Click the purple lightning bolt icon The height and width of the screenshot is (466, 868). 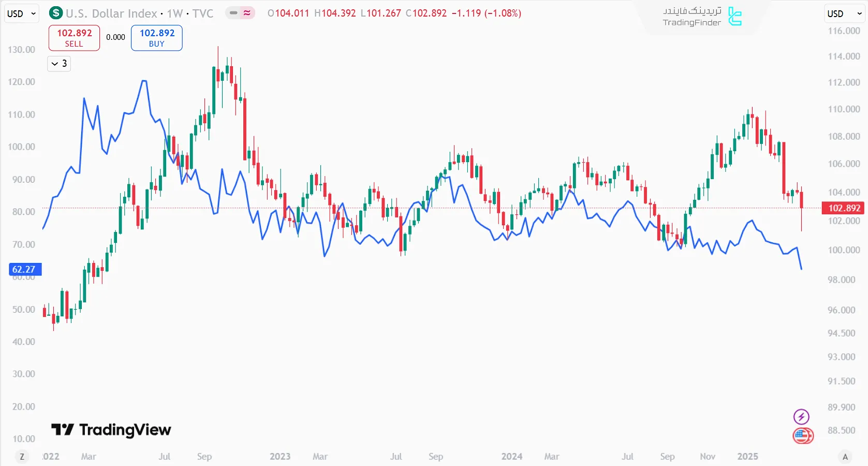pyautogui.click(x=801, y=416)
